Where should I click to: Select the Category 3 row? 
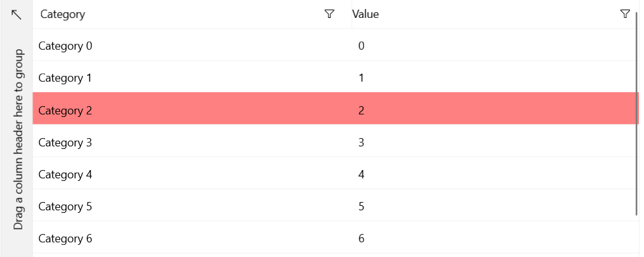point(65,143)
